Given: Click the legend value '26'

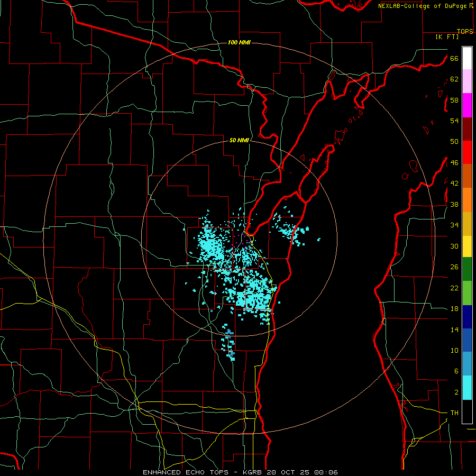Looking at the screenshot, I should [x=454, y=267].
